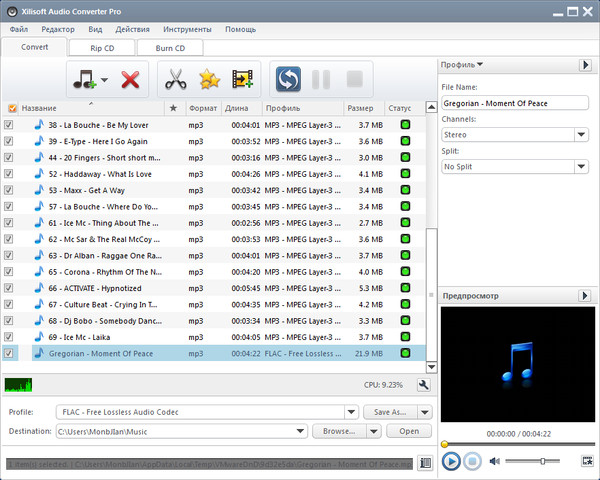Uncheck the Gregorian - Moment Of Peace checkbox
The image size is (600, 480).
pyautogui.click(x=10, y=353)
